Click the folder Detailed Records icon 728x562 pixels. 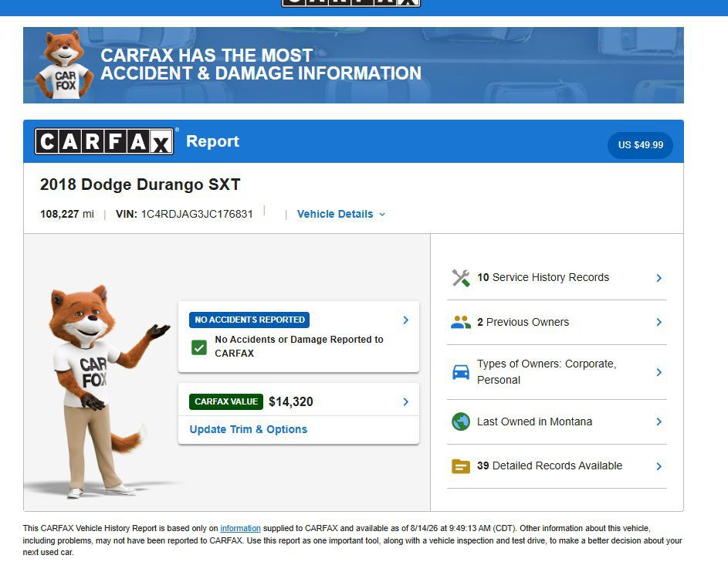pos(461,466)
